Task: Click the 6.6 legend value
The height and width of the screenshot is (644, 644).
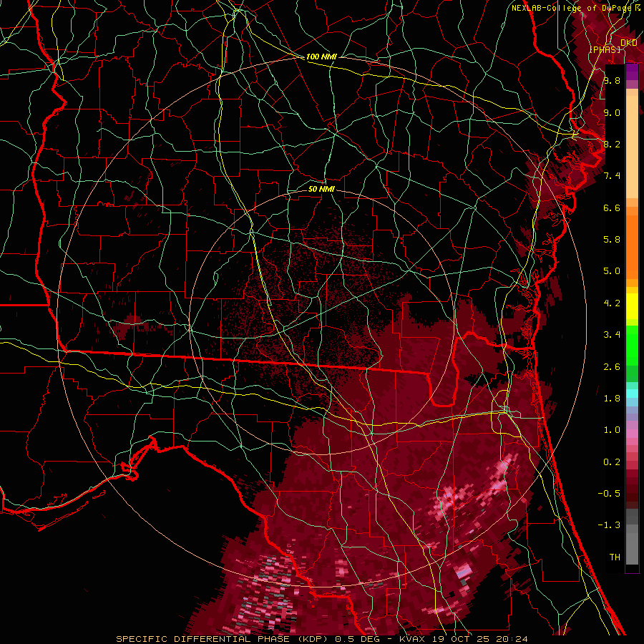Action: coord(612,208)
